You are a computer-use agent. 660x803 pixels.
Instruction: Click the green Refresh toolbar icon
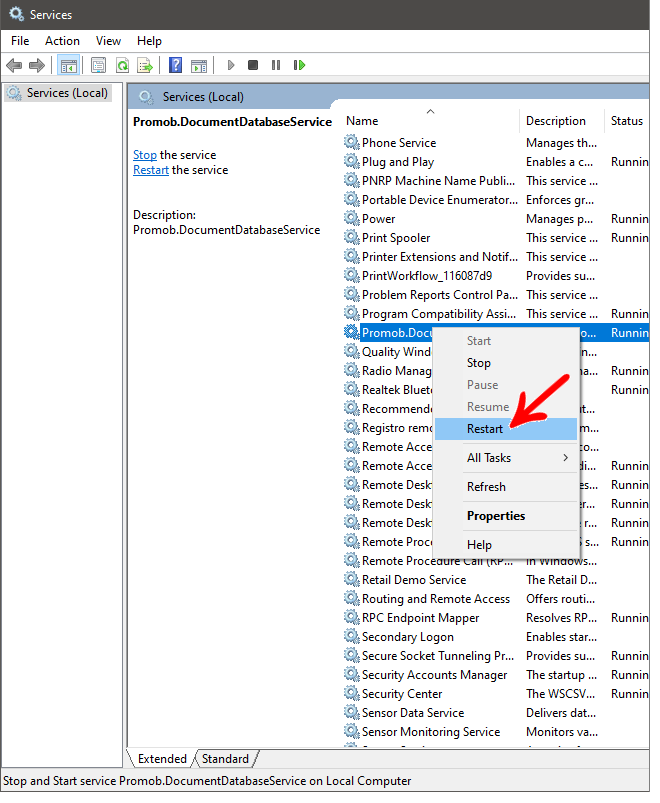click(x=122, y=66)
